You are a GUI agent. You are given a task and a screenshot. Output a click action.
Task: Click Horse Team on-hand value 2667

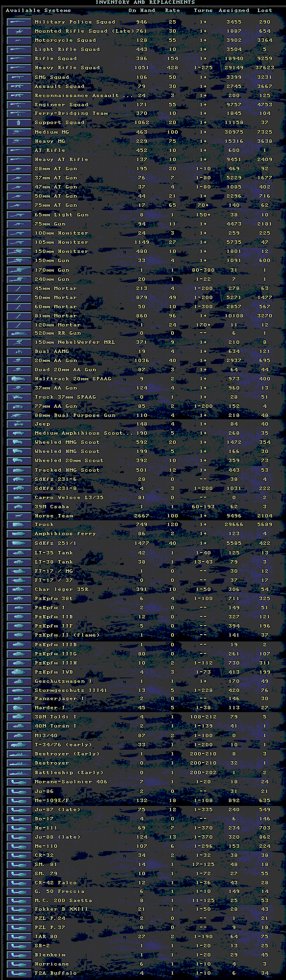coord(142,516)
